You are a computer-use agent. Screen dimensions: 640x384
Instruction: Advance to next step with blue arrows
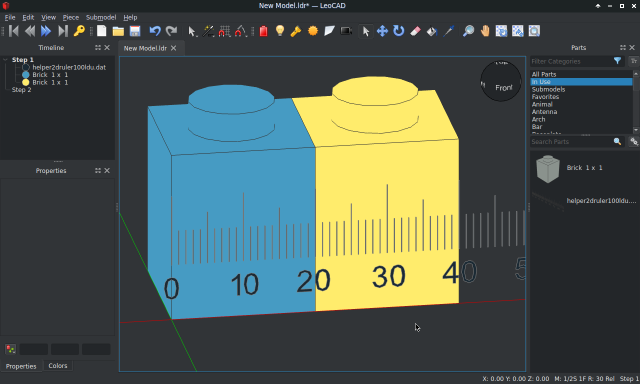pyautogui.click(x=46, y=31)
